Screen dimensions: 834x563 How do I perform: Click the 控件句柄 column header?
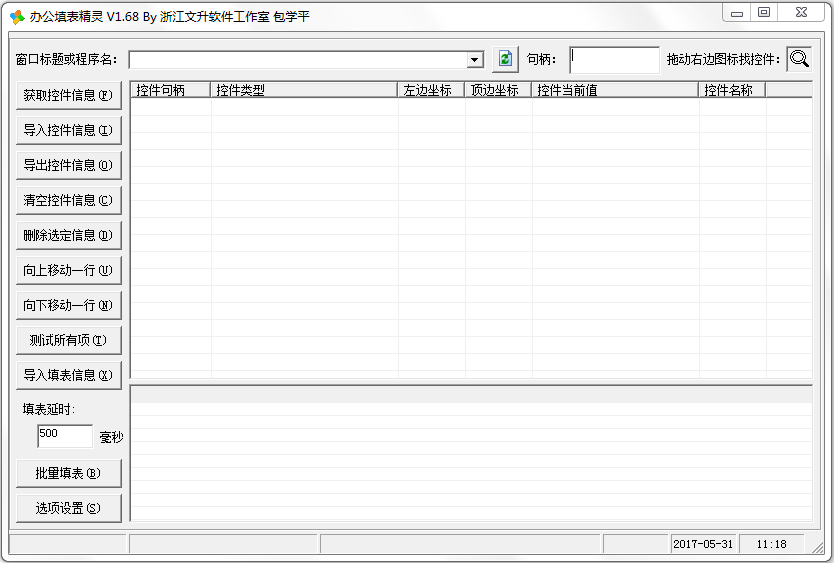click(x=171, y=90)
